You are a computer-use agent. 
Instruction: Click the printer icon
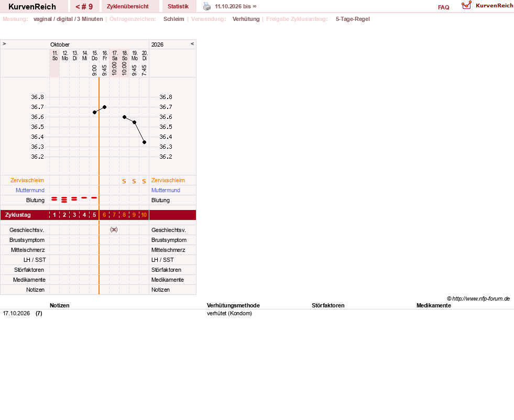tap(207, 6)
